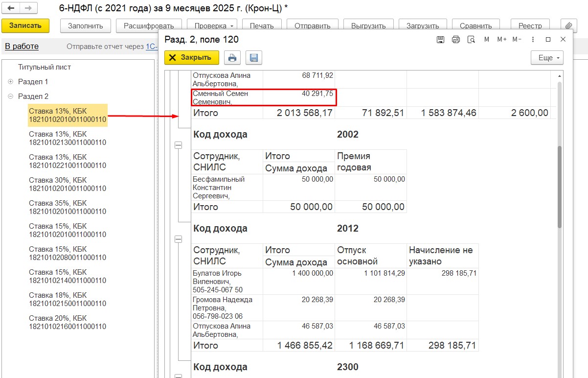This screenshot has height=378, width=588.
Task: Click the print icon in dialog title bar
Action: point(456,40)
